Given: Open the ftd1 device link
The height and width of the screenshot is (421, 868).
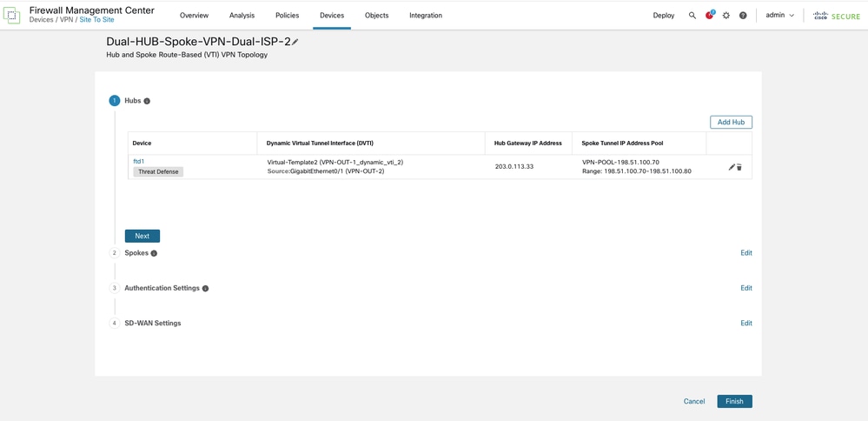Looking at the screenshot, I should coord(138,161).
